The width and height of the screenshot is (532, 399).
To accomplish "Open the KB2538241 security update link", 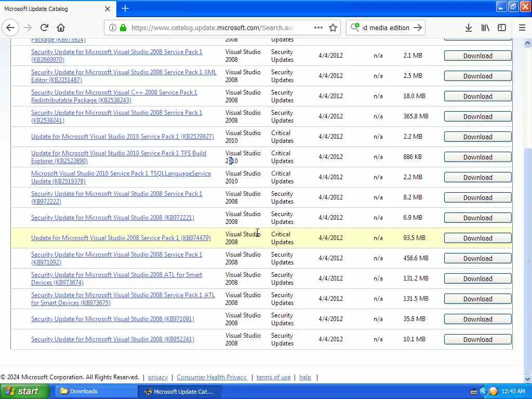I will 116,116.
